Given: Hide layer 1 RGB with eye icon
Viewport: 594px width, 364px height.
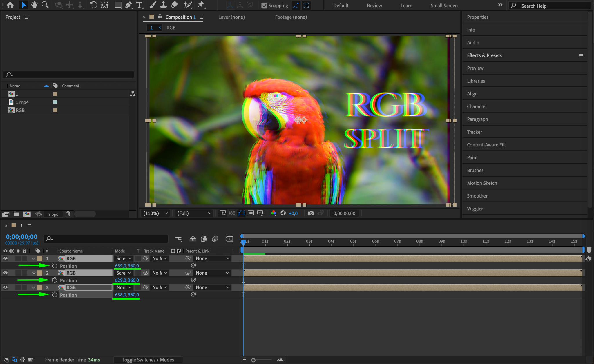Looking at the screenshot, I should (5, 258).
